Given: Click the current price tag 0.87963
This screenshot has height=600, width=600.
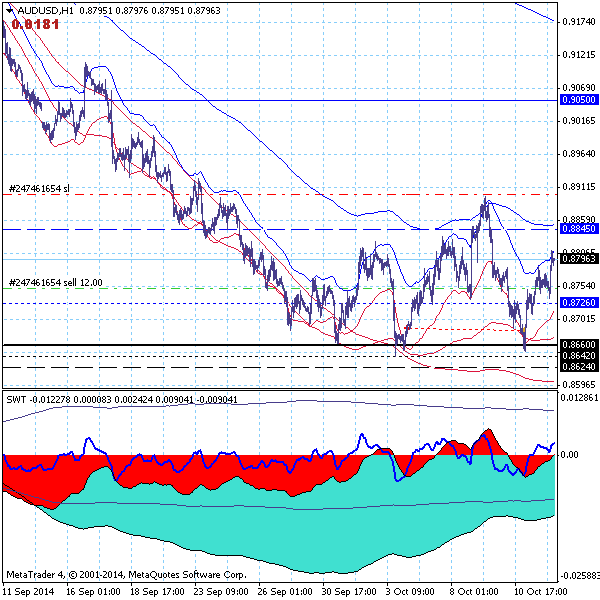Looking at the screenshot, I should tap(579, 260).
